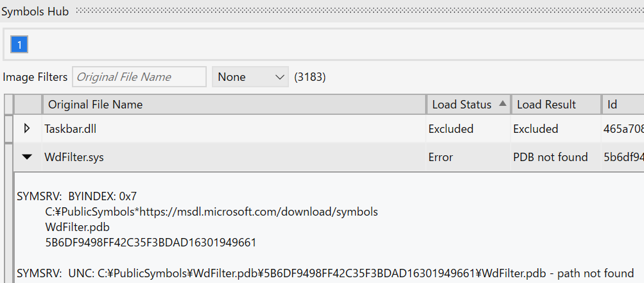Sort by Original File Name column header
This screenshot has height=283, width=644.
click(x=96, y=105)
